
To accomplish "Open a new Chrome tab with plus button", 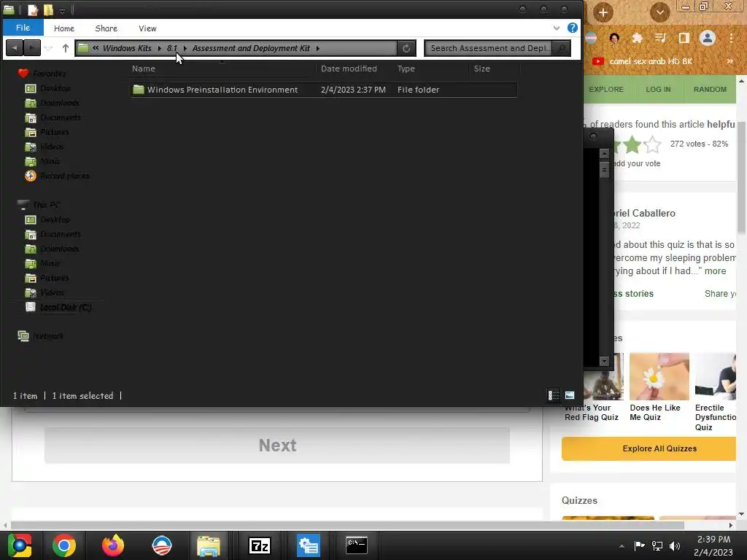I will [x=603, y=12].
